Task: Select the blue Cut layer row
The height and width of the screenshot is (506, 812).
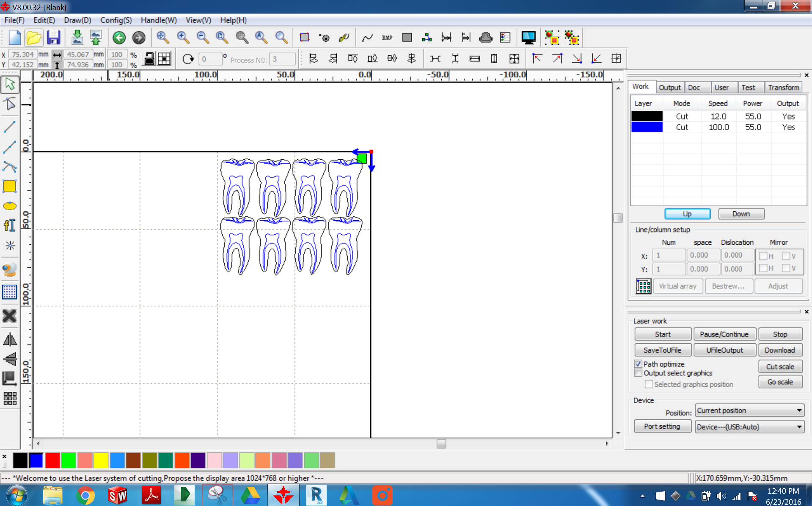Action: pyautogui.click(x=718, y=127)
